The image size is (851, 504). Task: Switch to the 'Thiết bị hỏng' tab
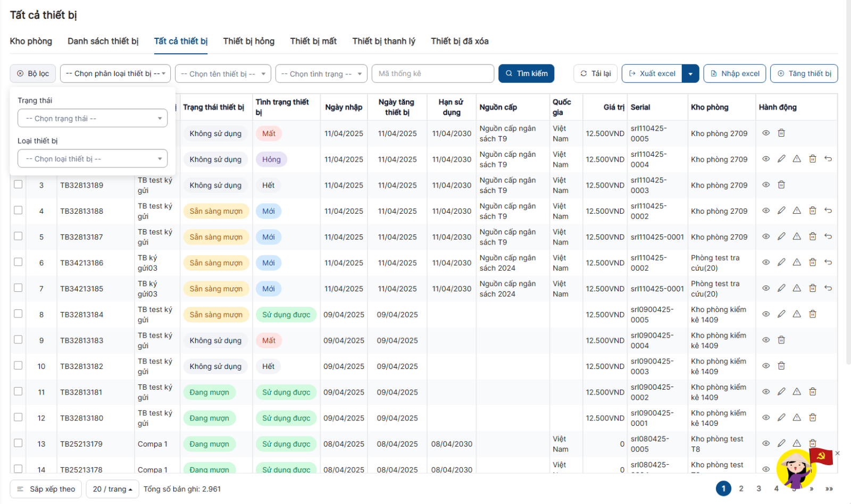pos(248,41)
